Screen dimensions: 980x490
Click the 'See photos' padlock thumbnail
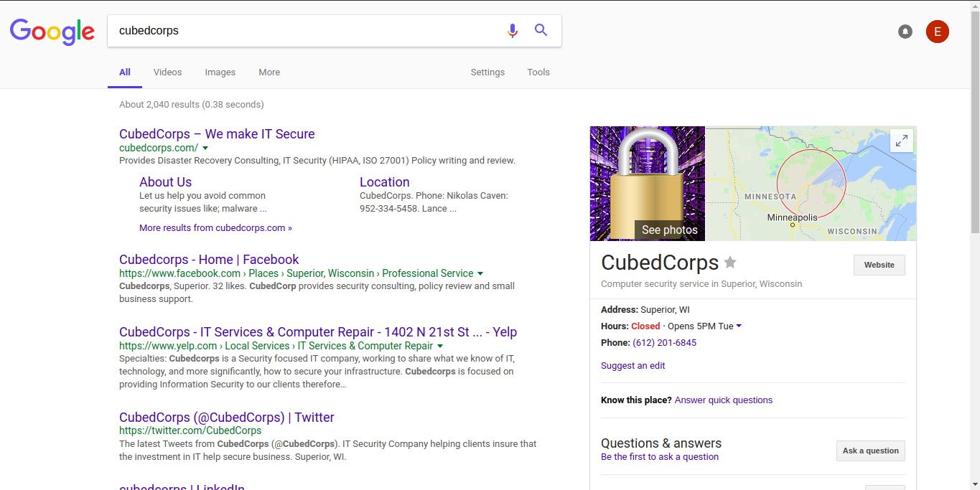tap(648, 184)
